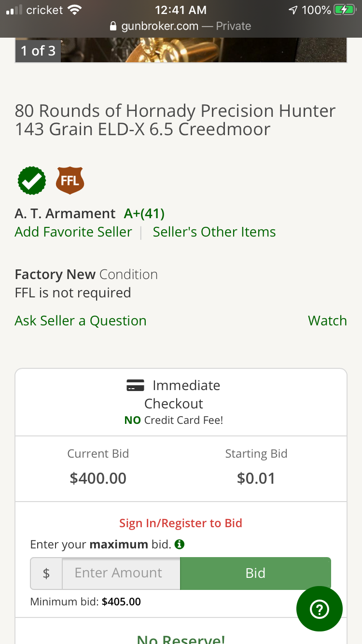This screenshot has width=362, height=644.
Task: Tap the location arrow status icon
Action: point(293,10)
